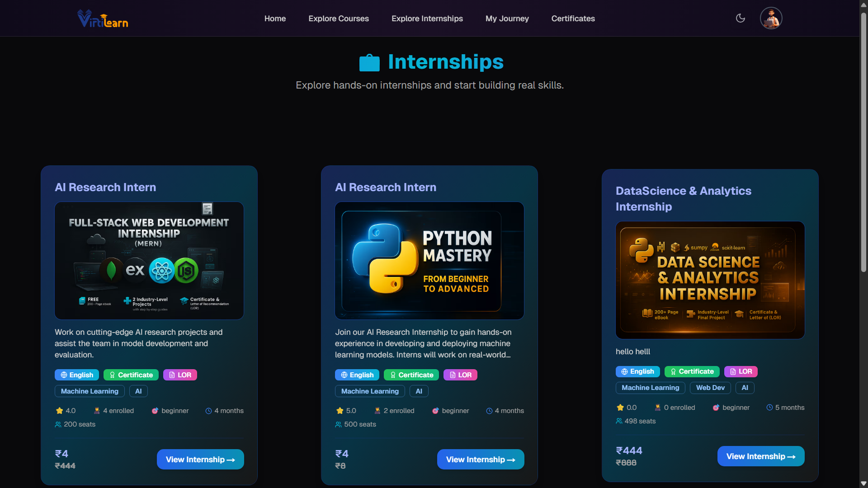
Task: Open Explore Courses menu item
Action: pyautogui.click(x=339, y=19)
